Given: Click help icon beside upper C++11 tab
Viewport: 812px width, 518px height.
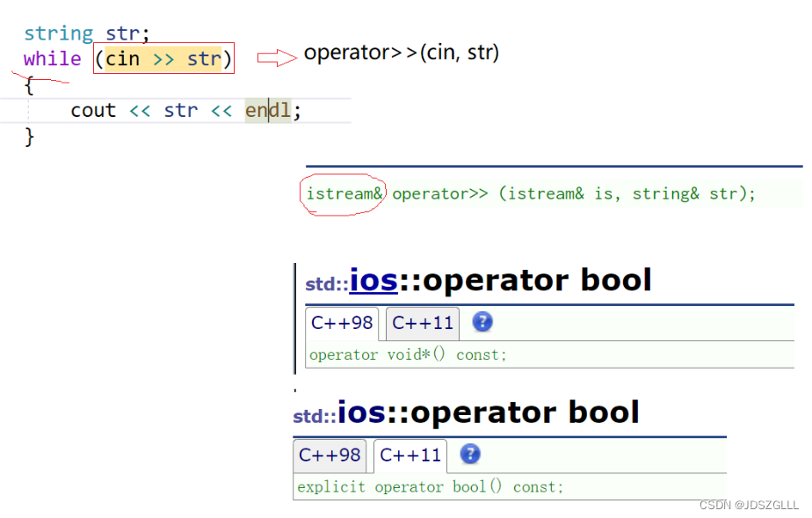Looking at the screenshot, I should pyautogui.click(x=482, y=322).
